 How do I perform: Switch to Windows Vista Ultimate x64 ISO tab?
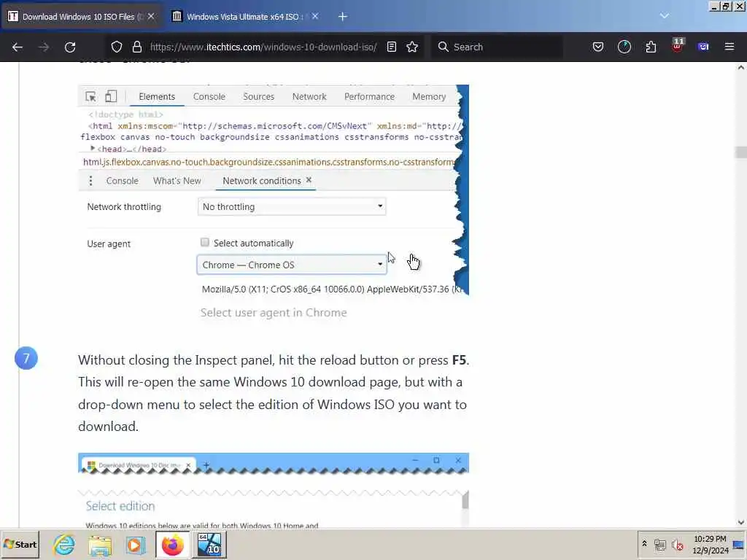[245, 17]
